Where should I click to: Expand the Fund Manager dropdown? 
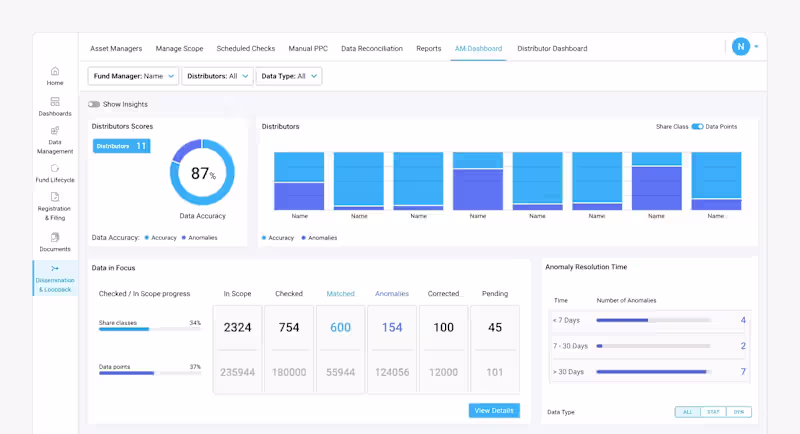pyautogui.click(x=133, y=76)
